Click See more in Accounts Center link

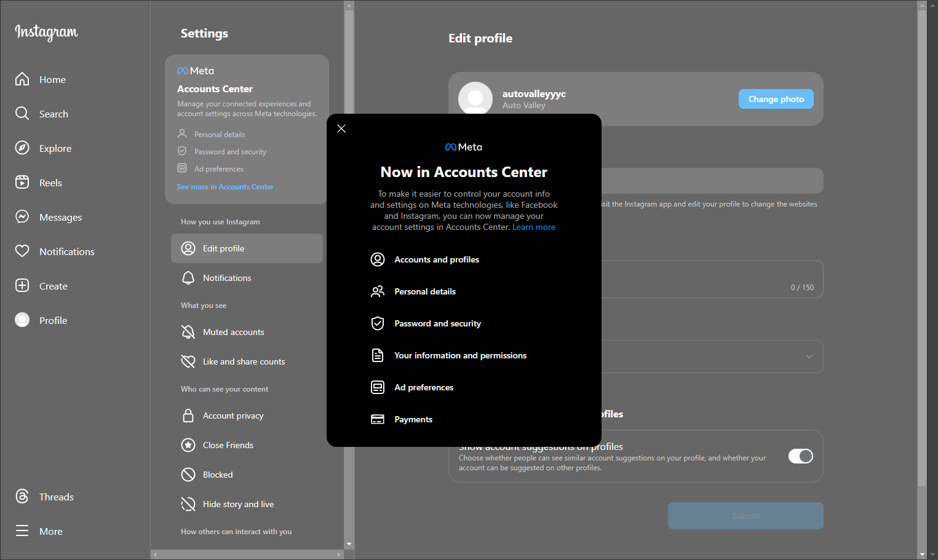(x=225, y=187)
